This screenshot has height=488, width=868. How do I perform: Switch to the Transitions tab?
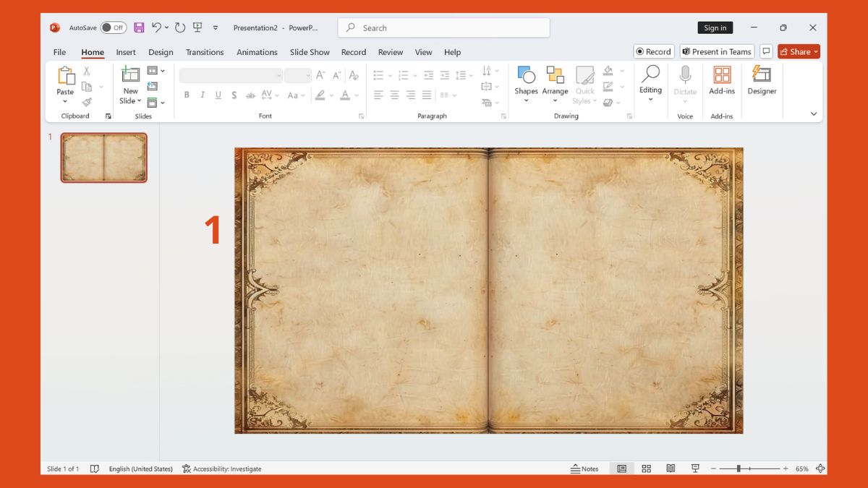tap(205, 52)
